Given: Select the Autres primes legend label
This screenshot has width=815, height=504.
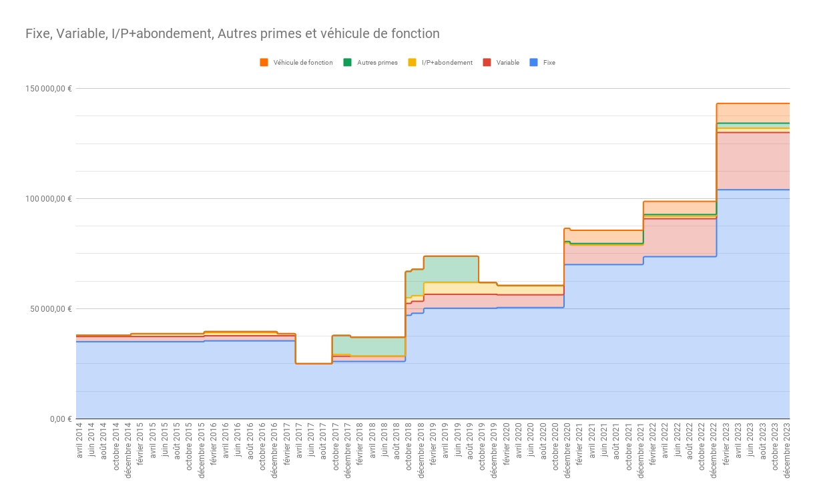Looking at the screenshot, I should (377, 63).
